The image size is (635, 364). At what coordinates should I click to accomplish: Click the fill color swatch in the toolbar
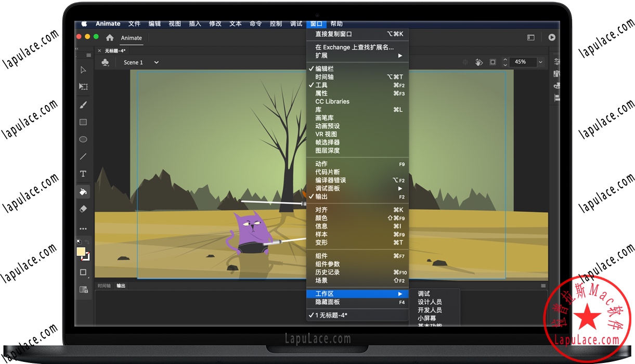(x=81, y=252)
